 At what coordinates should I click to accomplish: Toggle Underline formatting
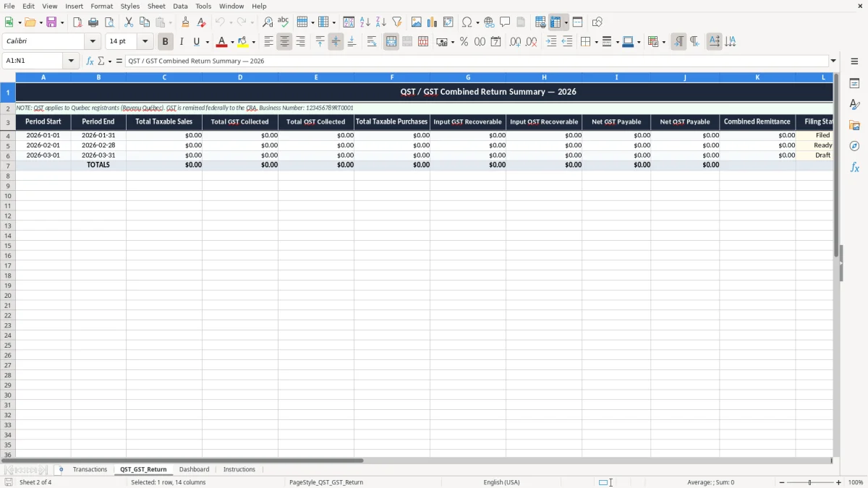coord(197,42)
